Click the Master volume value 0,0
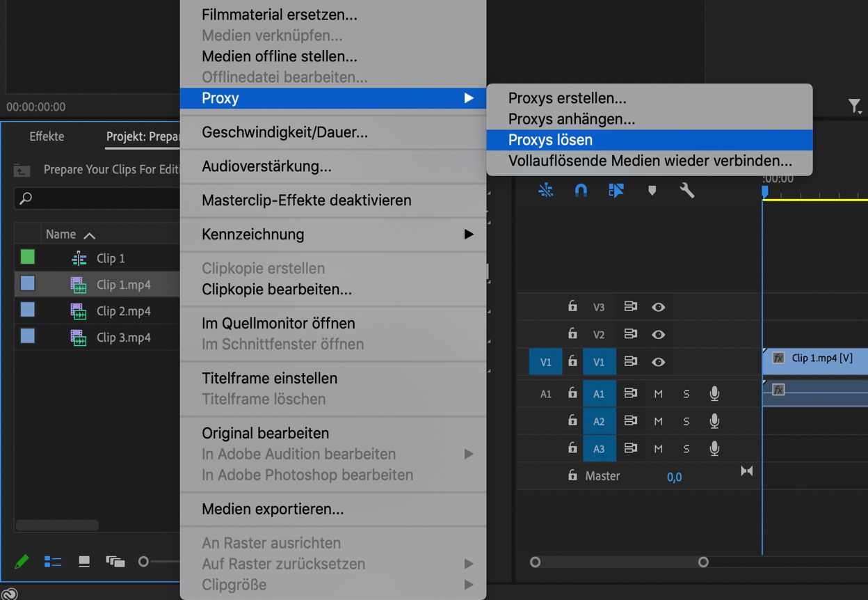The image size is (868, 600). [674, 477]
